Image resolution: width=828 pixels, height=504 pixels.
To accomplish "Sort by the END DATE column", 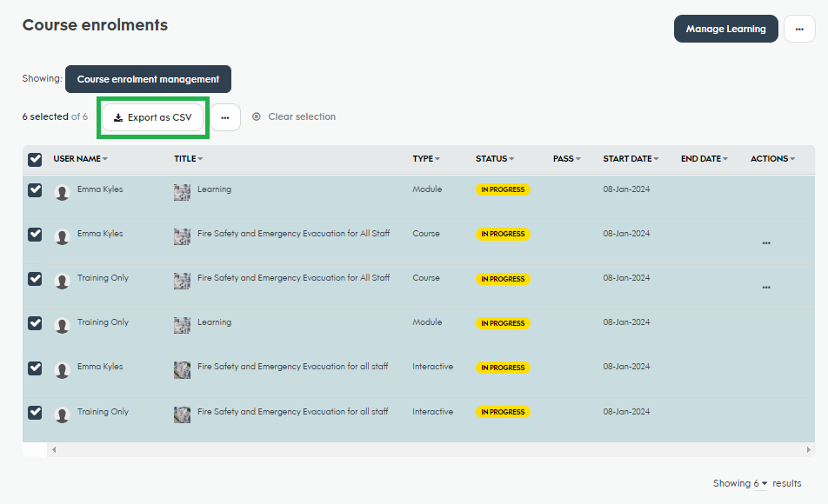I will 704,158.
